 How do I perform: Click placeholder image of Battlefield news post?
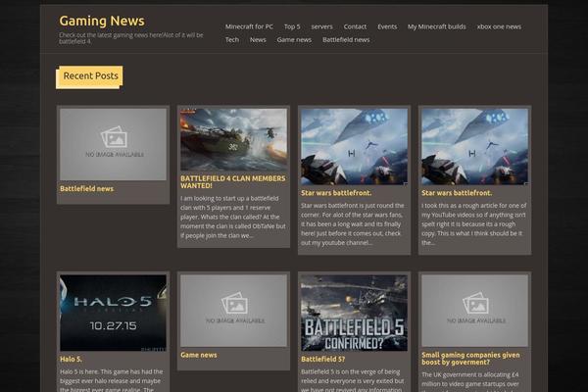click(113, 144)
